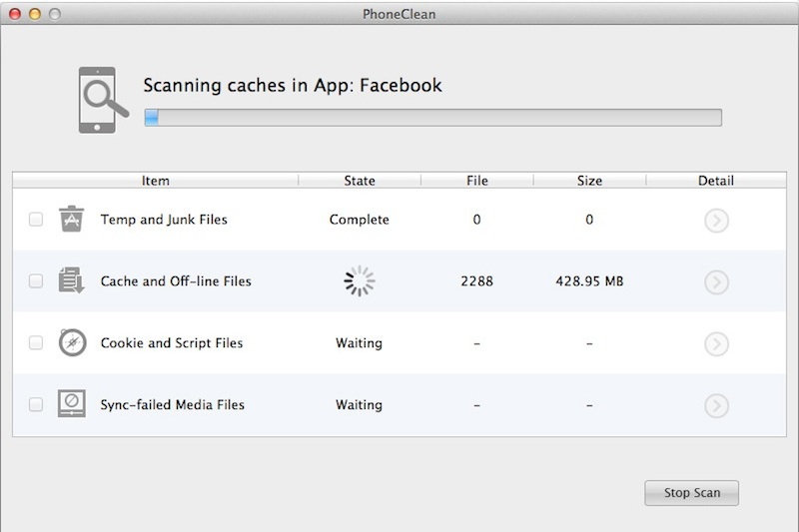Click the Item column header
The width and height of the screenshot is (799, 532).
pos(156,181)
